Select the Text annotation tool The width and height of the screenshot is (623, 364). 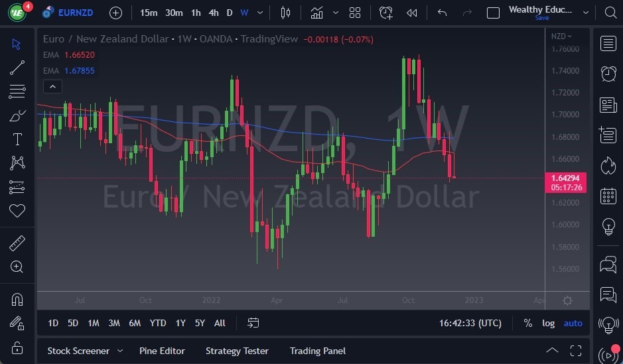tap(17, 139)
